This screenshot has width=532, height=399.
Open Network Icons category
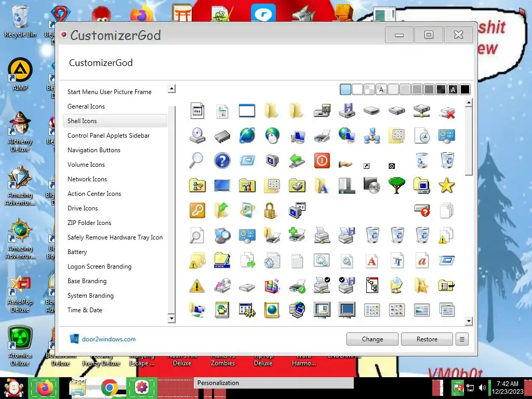[x=87, y=179]
